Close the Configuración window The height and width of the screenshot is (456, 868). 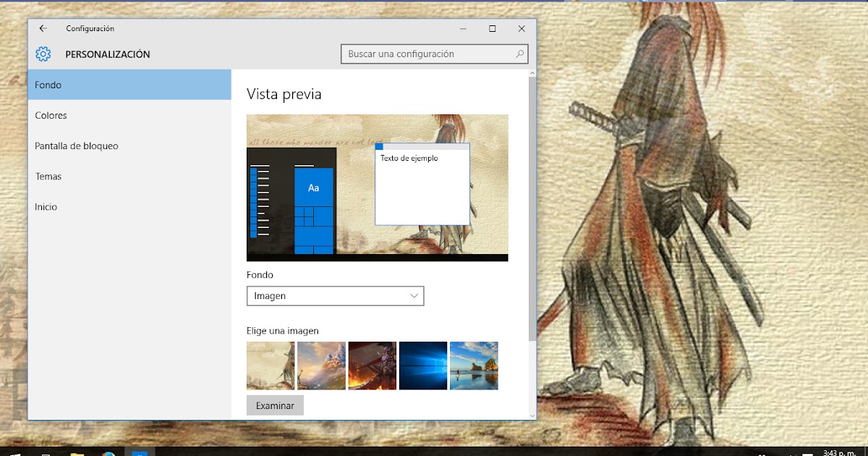coord(522,29)
